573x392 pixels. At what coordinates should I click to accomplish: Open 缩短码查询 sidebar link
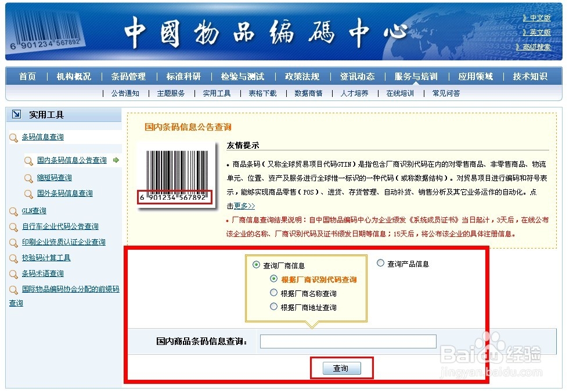point(55,178)
